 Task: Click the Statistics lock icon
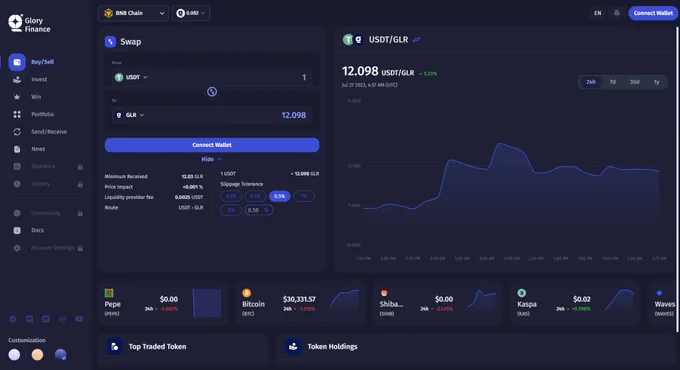click(x=80, y=167)
